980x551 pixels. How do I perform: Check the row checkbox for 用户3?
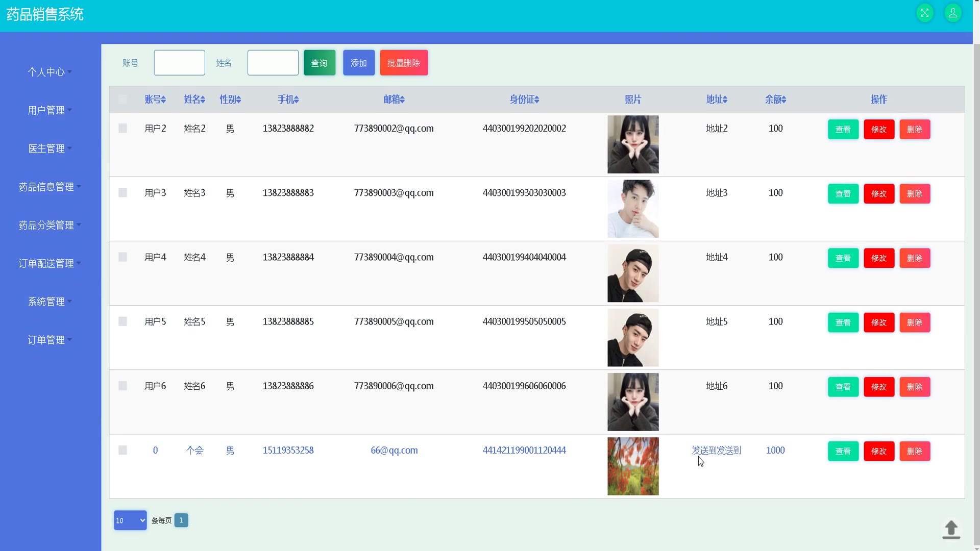pos(122,193)
